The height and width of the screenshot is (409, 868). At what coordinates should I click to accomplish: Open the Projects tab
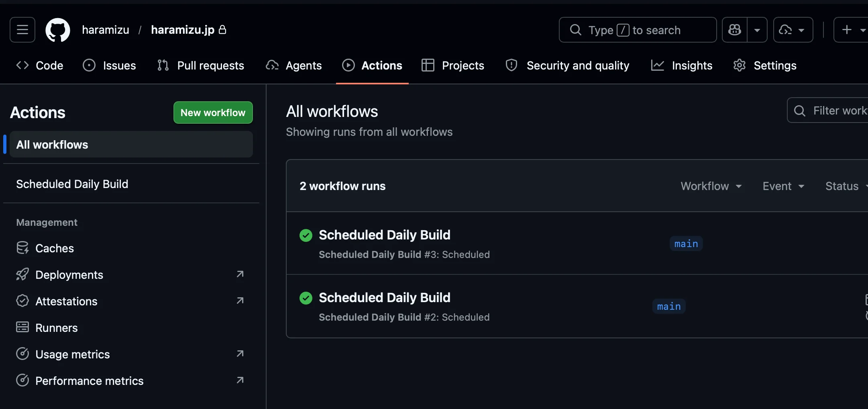[453, 65]
